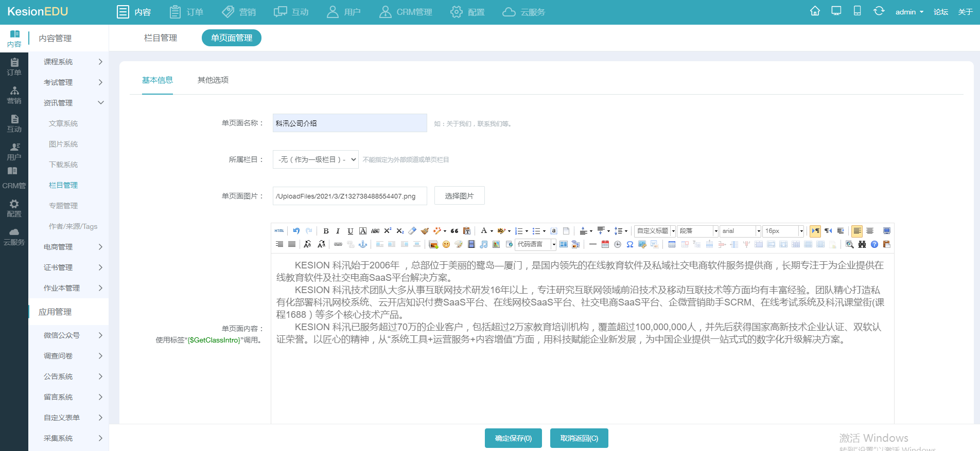Viewport: 980px width, 451px height.
Task: Click the insert video film icon
Action: pos(471,244)
